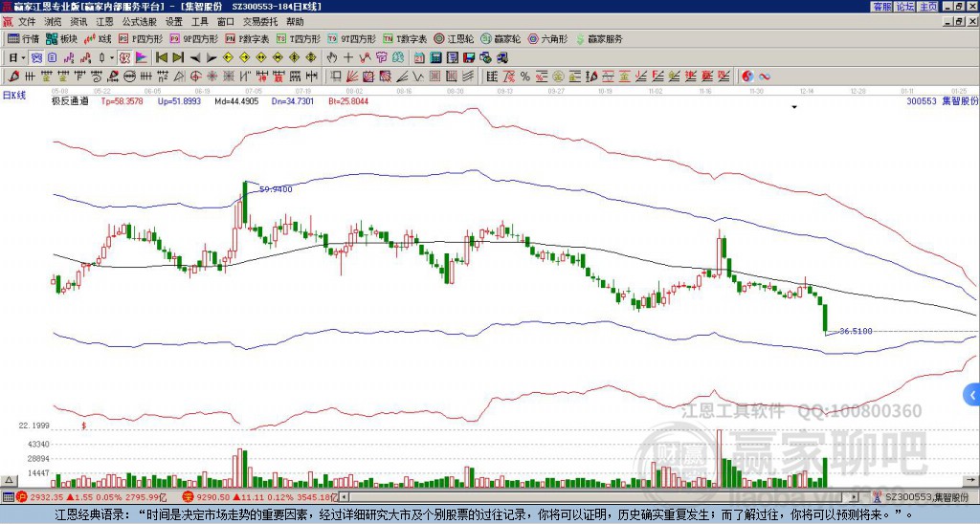Jump to first bar with green skip-back icon

[x=161, y=58]
